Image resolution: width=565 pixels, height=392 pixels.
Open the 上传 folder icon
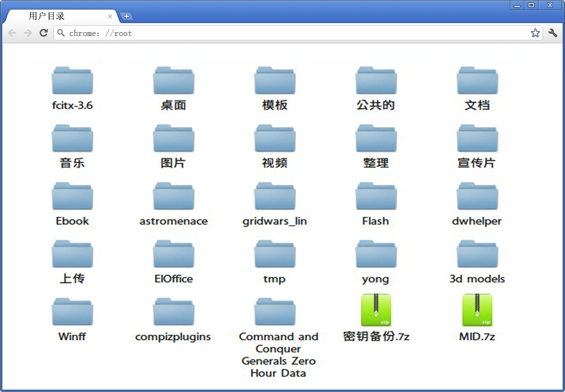pos(73,254)
